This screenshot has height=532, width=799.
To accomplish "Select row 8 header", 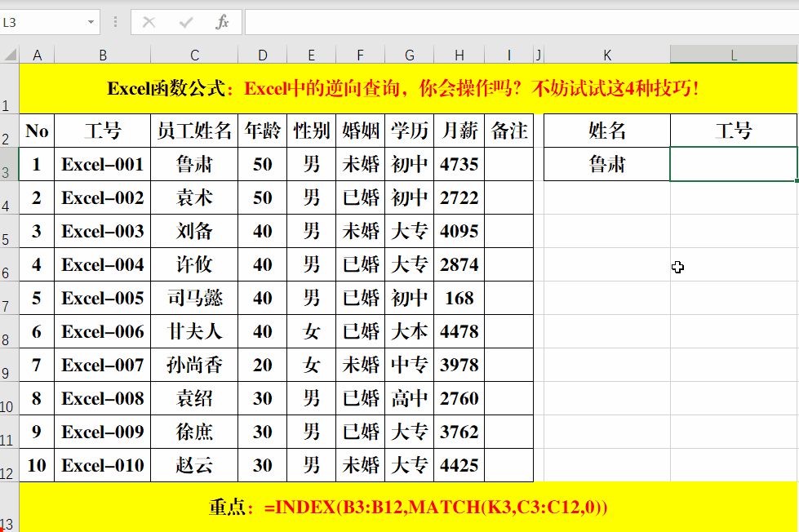I will pyautogui.click(x=9, y=332).
